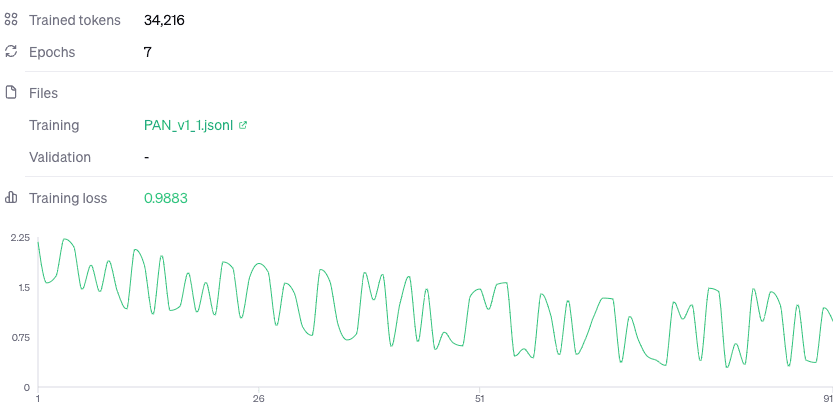
Task: Click the Training loss label
Action: (68, 198)
